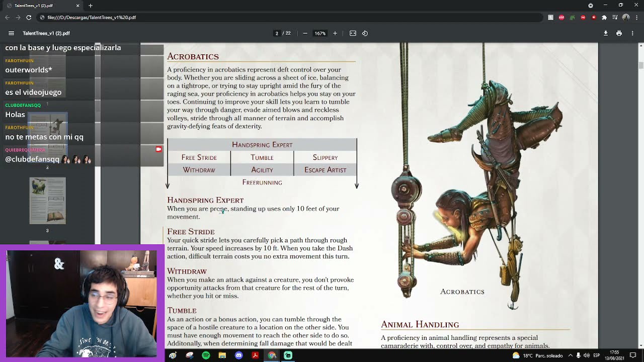Click the 'Tumble' cell in talent table
644x362 pixels.
click(x=262, y=157)
